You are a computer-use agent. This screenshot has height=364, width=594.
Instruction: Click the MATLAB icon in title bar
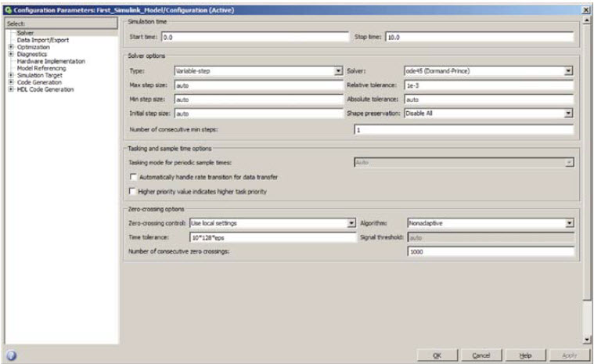coord(8,10)
